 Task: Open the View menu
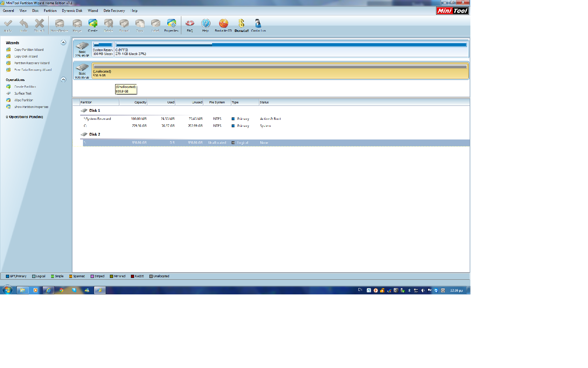click(23, 11)
